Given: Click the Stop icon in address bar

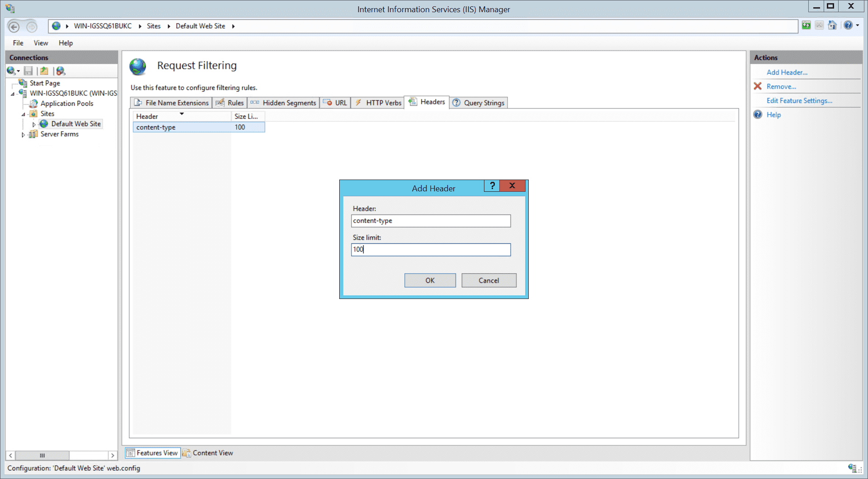Looking at the screenshot, I should tap(819, 25).
